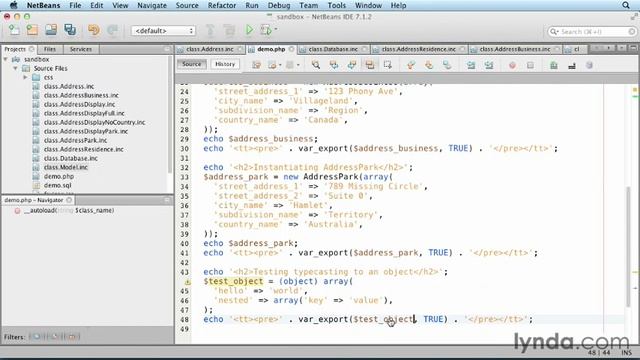The height and width of the screenshot is (360, 640).
Task: Close the demo.php editor tab
Action: coord(291,49)
